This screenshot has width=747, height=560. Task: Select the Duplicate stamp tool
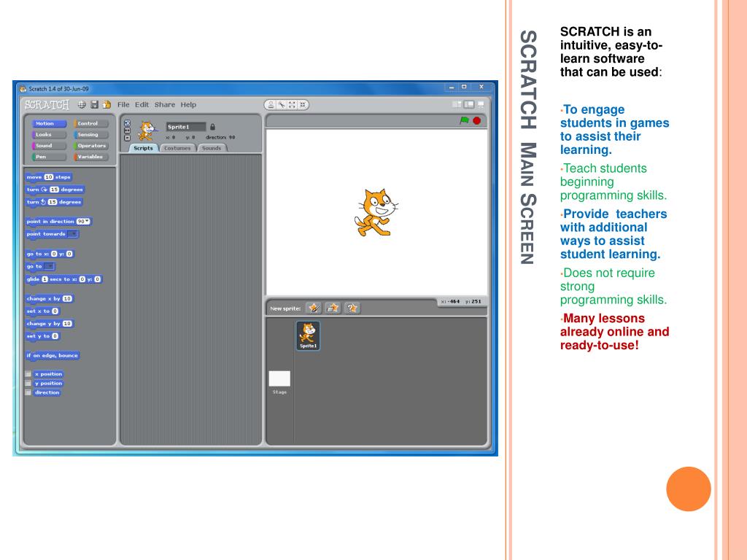coord(271,105)
